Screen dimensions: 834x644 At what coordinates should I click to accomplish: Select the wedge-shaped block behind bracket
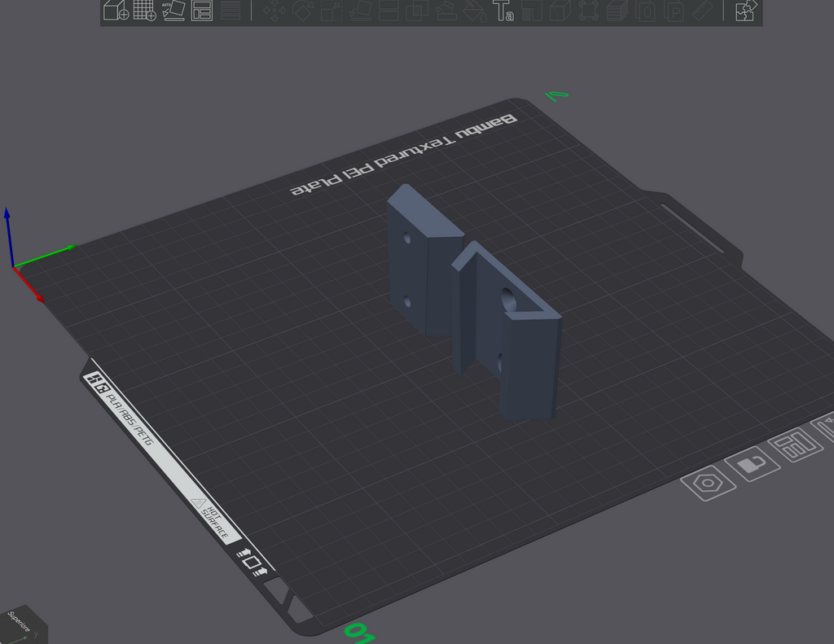424,260
